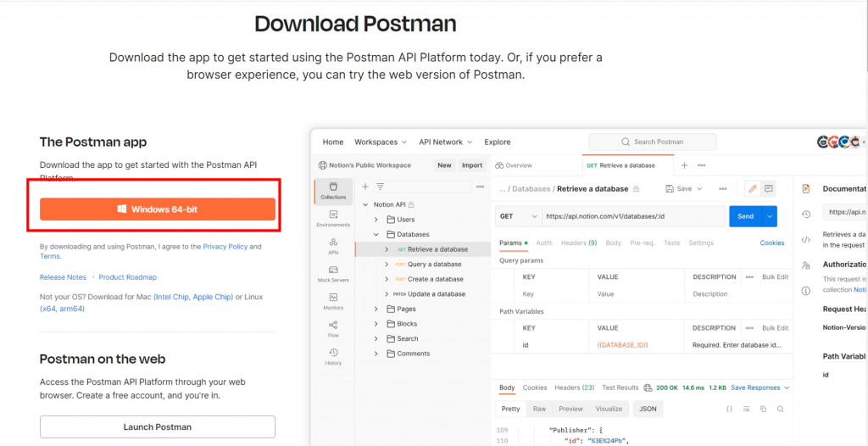Select the Monitors sidebar icon

(x=333, y=302)
